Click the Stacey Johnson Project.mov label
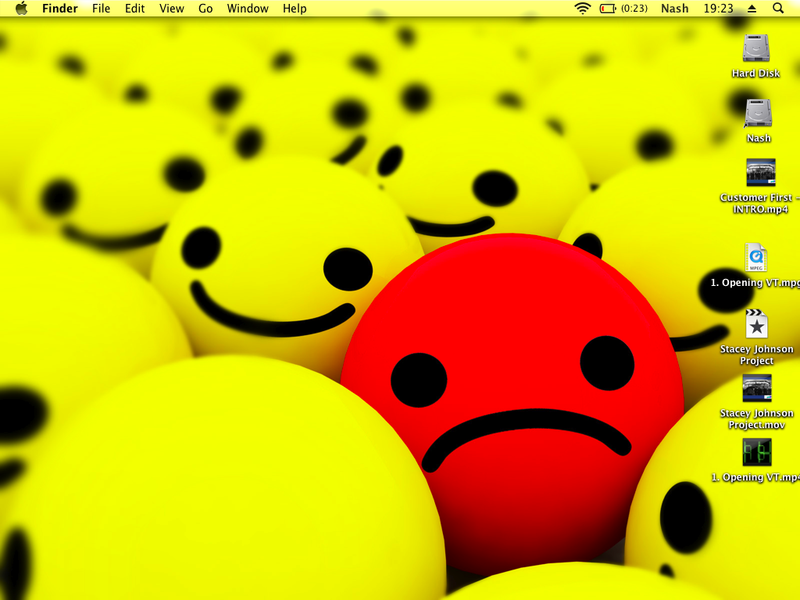800x600 pixels. [757, 419]
